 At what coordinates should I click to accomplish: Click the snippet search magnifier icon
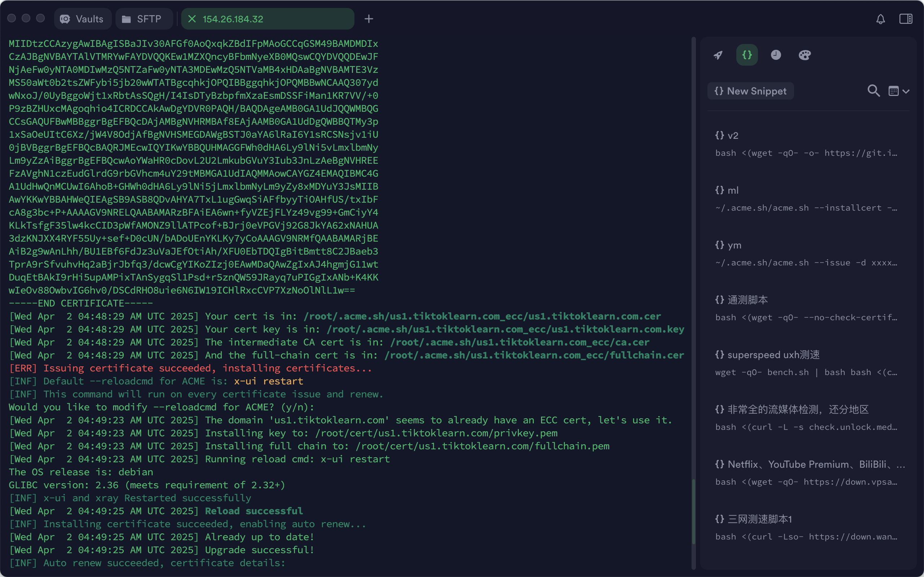(x=873, y=91)
